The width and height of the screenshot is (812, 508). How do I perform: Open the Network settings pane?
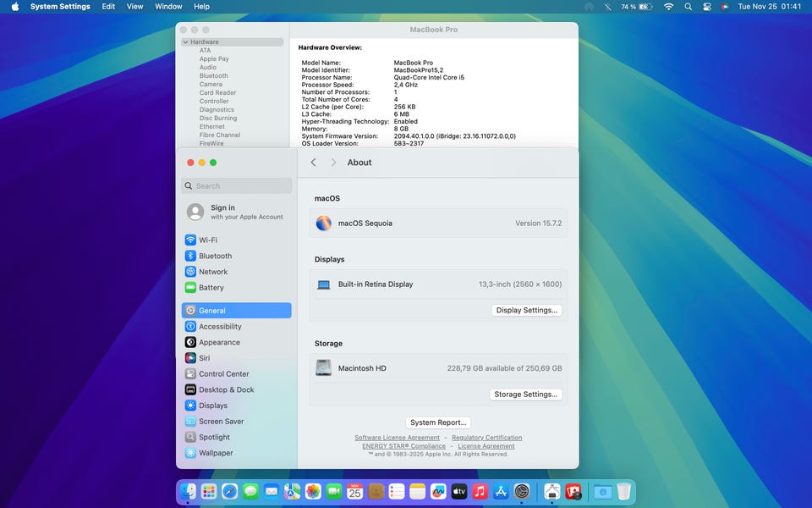213,272
